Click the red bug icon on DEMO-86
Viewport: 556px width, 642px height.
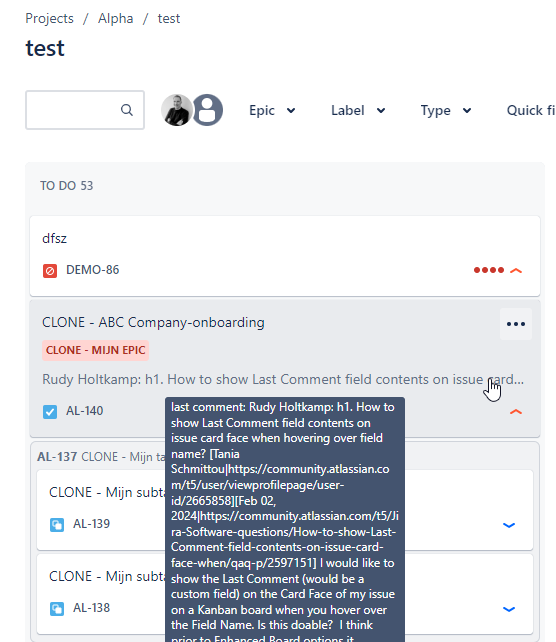point(50,271)
